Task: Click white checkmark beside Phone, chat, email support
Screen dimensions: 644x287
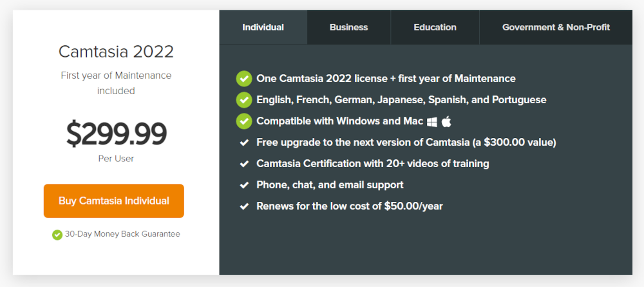Action: pos(244,186)
